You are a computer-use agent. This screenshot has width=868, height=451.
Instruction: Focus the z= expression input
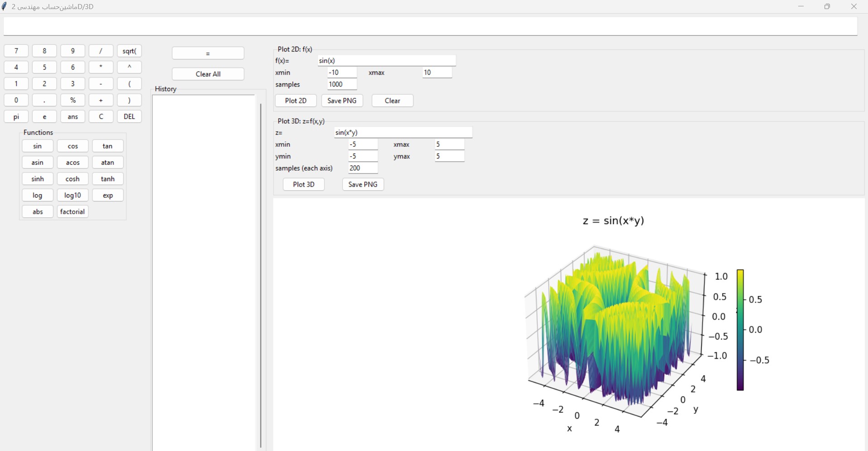pyautogui.click(x=403, y=133)
